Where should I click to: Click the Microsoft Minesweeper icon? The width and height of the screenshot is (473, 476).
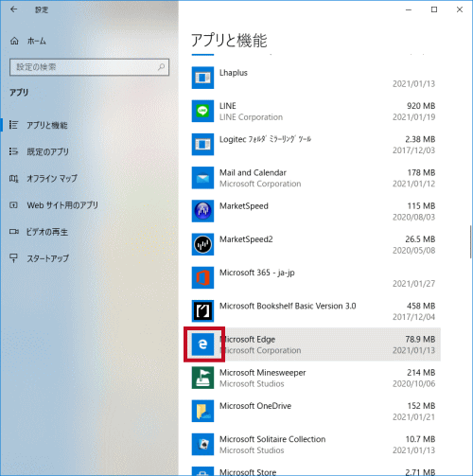202,378
